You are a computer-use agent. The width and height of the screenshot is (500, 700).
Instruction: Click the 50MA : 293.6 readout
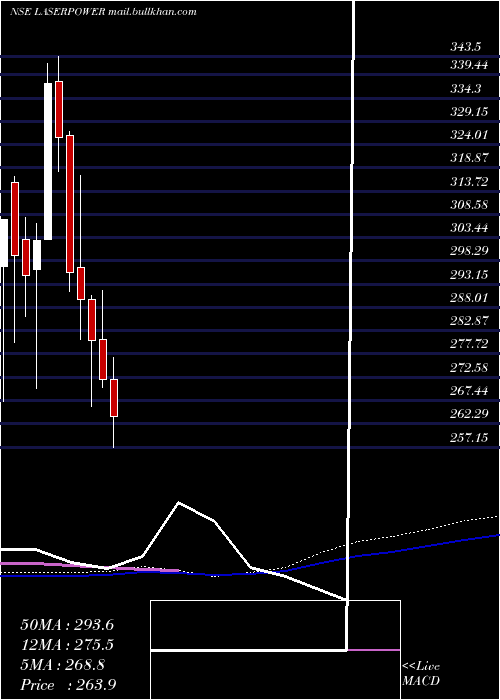click(67, 625)
